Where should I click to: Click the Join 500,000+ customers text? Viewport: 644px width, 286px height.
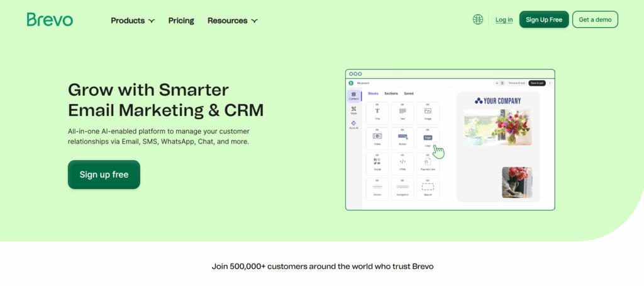tap(323, 266)
